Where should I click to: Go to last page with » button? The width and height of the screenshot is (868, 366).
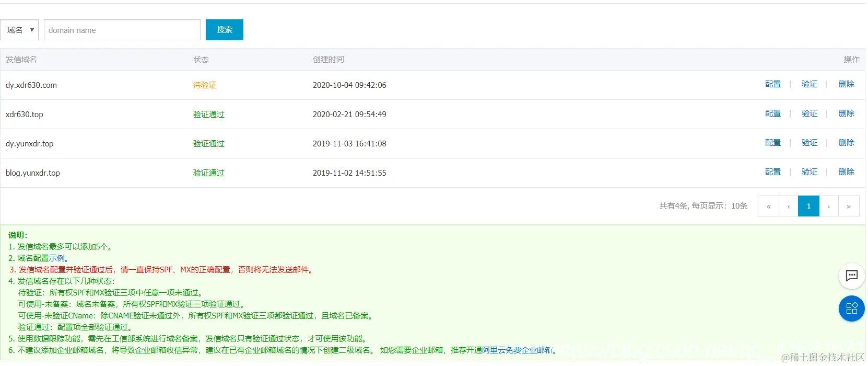(849, 206)
